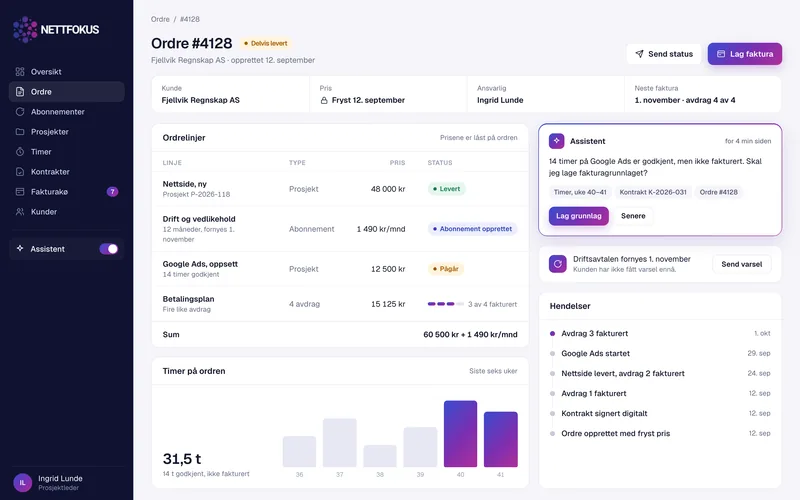Click the Levert status badge
Viewport: 800px width, 500px height.
coord(446,189)
